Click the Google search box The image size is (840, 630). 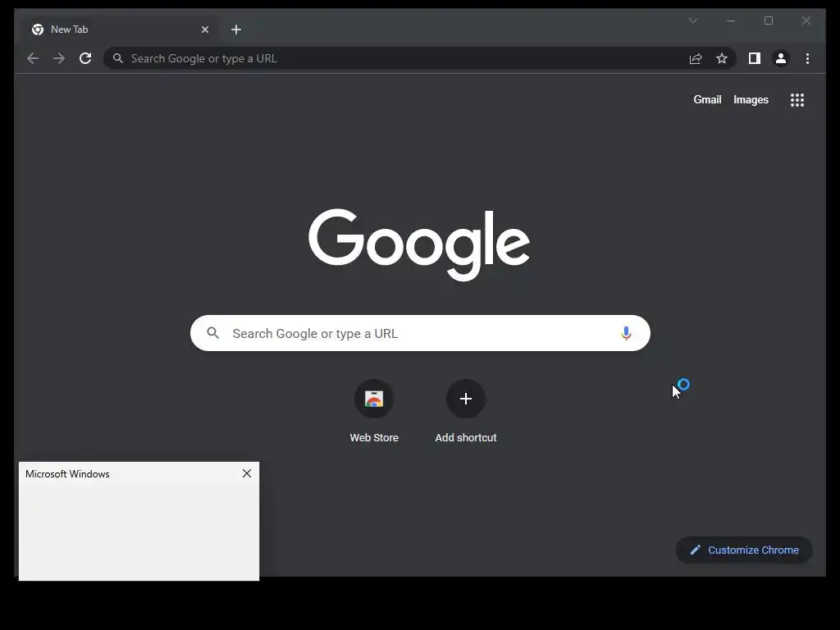coord(420,333)
